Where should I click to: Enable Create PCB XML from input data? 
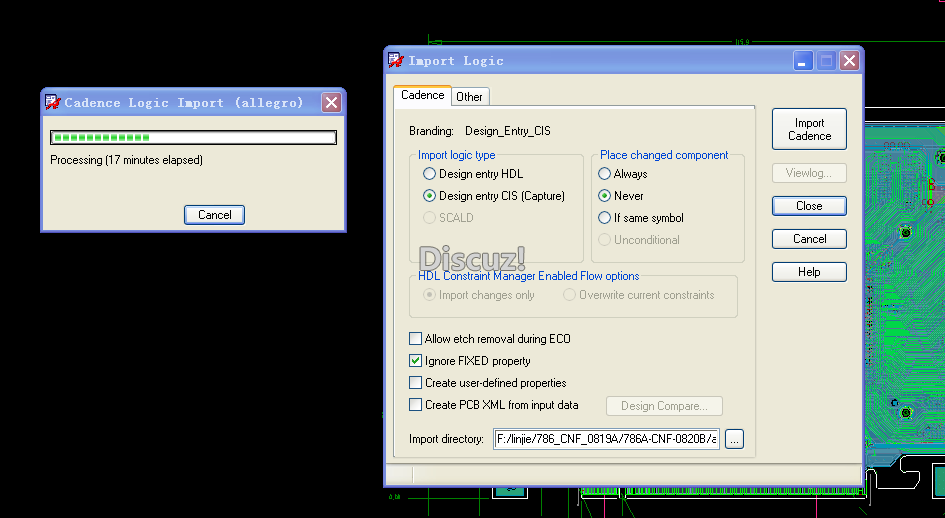(x=494, y=405)
